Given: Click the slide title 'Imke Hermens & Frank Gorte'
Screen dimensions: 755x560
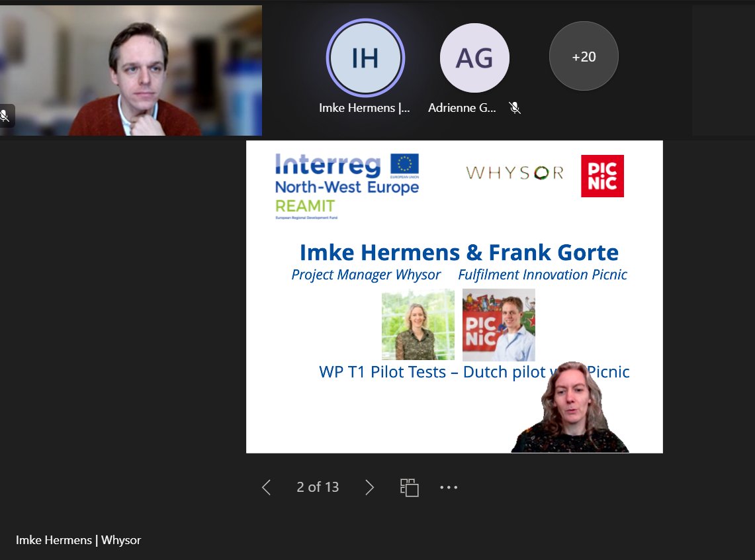Looking at the screenshot, I should coord(459,252).
